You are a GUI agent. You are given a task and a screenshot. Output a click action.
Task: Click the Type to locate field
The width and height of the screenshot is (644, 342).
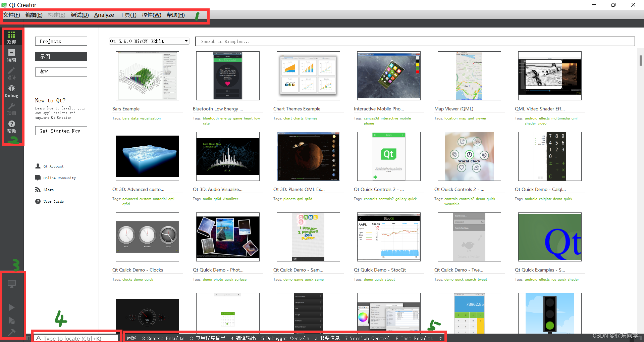pos(76,338)
